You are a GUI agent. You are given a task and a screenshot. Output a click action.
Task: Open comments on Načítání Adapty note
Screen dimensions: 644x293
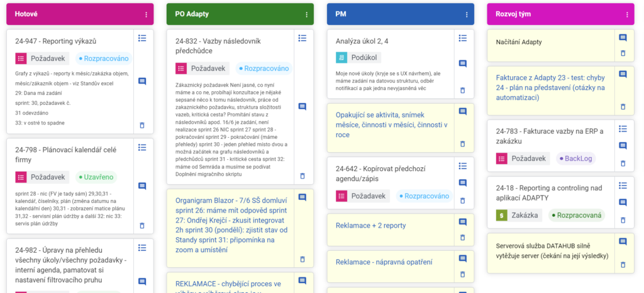tap(623, 38)
